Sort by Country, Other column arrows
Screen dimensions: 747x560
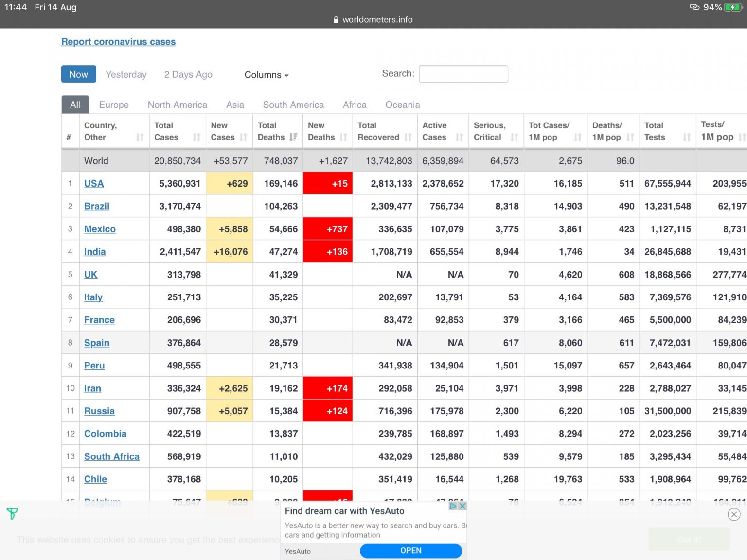(140, 138)
